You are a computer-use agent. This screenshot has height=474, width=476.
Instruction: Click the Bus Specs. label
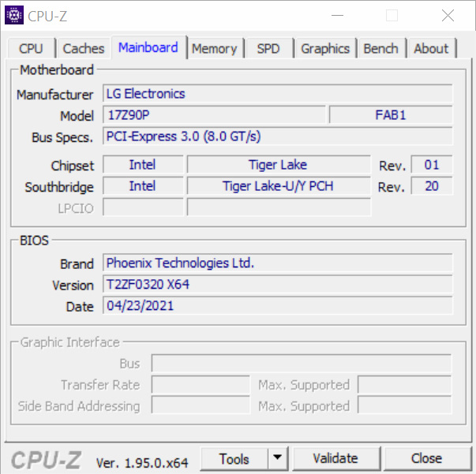click(x=62, y=137)
